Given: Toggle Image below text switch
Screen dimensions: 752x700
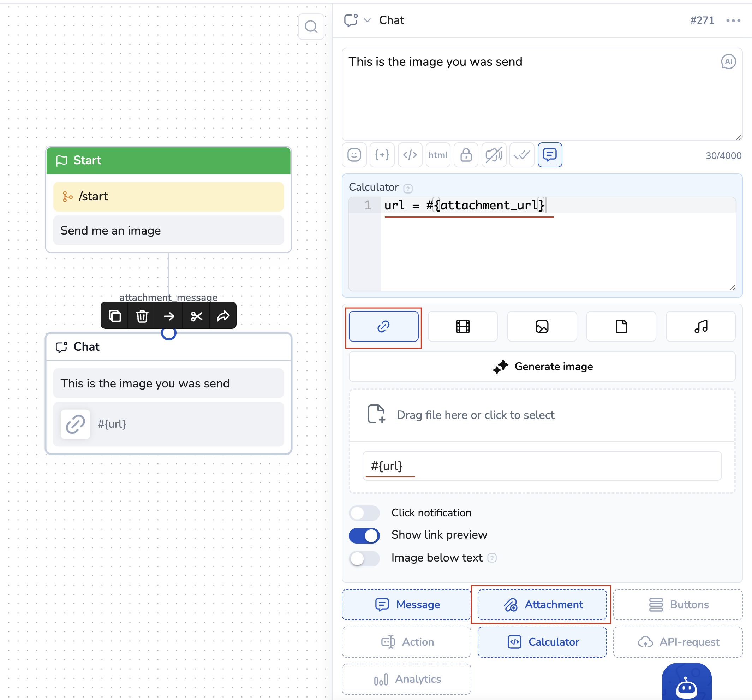Looking at the screenshot, I should point(364,558).
